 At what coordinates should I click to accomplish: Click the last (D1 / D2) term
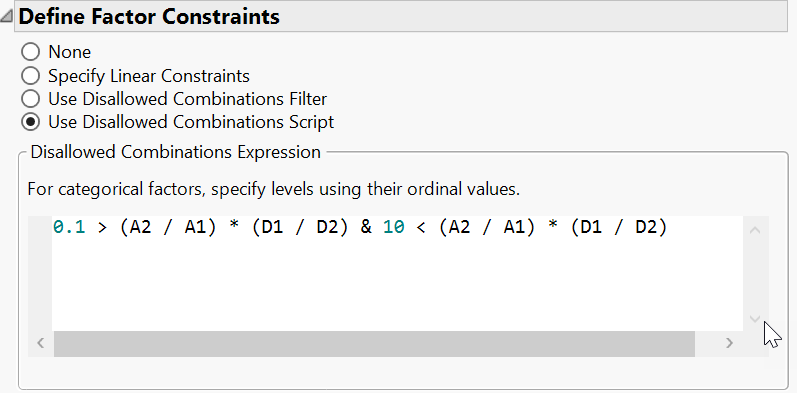[619, 228]
